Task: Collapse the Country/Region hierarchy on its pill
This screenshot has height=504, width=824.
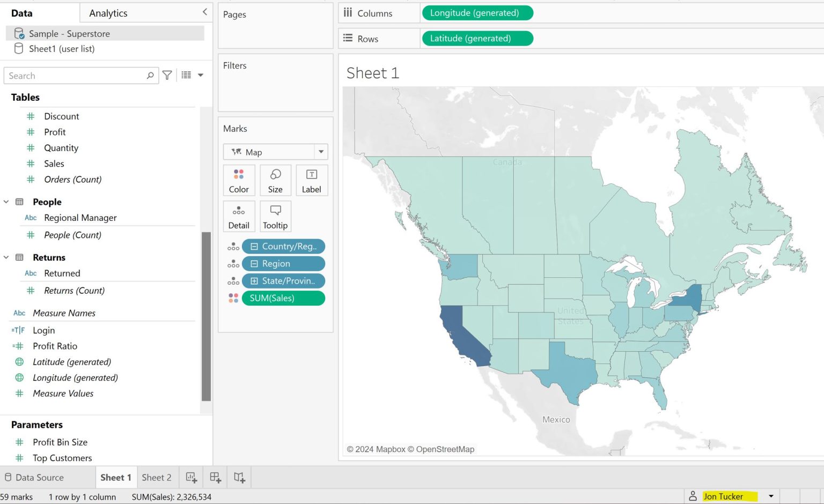Action: point(254,246)
